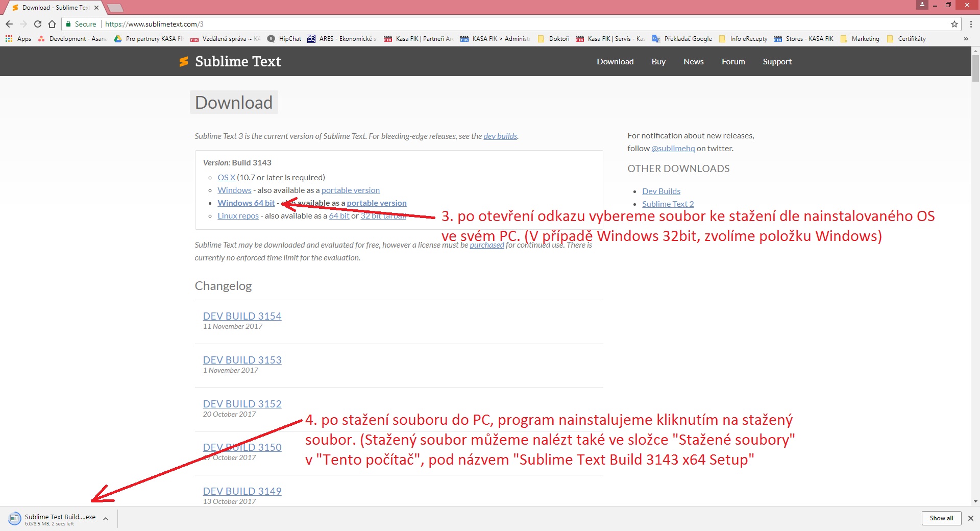Click the OS X download link

(227, 178)
